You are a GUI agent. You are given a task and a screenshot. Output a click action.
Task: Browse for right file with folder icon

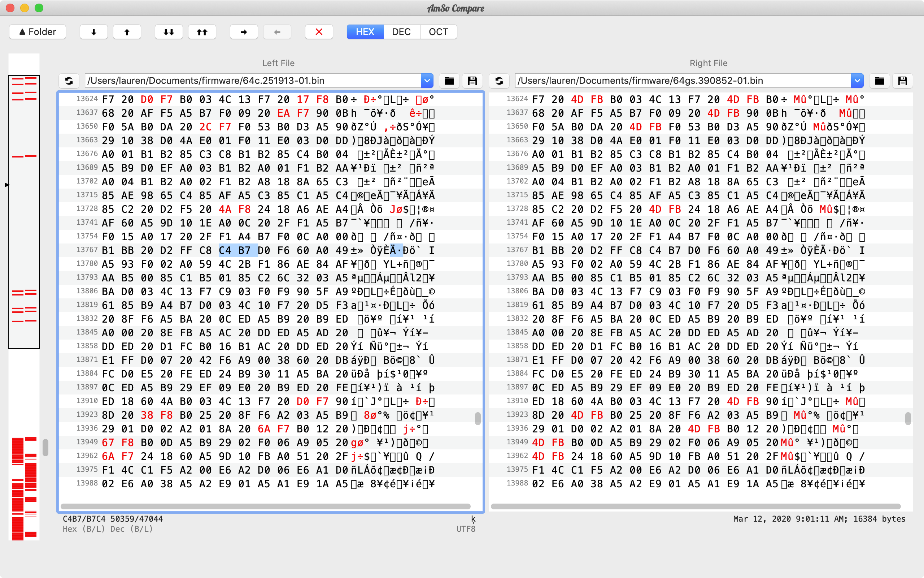(x=880, y=81)
